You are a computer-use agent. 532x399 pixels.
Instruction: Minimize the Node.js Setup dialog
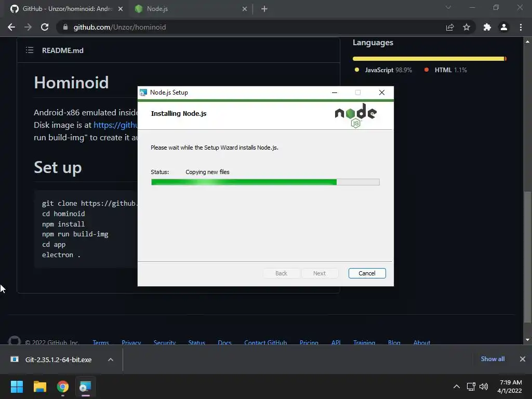[335, 92]
